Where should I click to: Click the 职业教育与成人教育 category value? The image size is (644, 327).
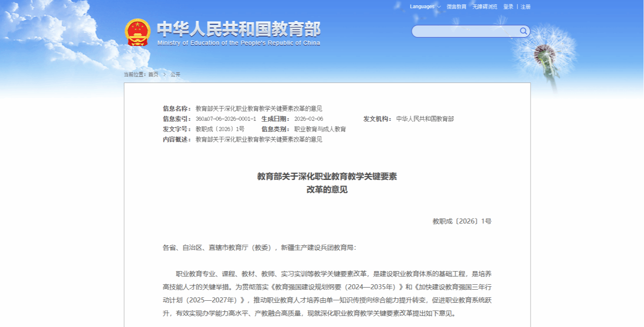click(320, 129)
